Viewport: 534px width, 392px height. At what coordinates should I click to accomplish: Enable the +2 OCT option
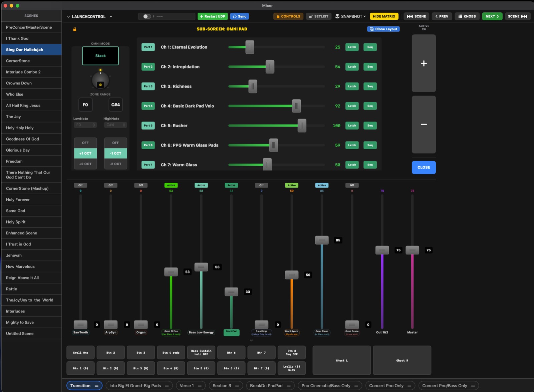coord(85,164)
